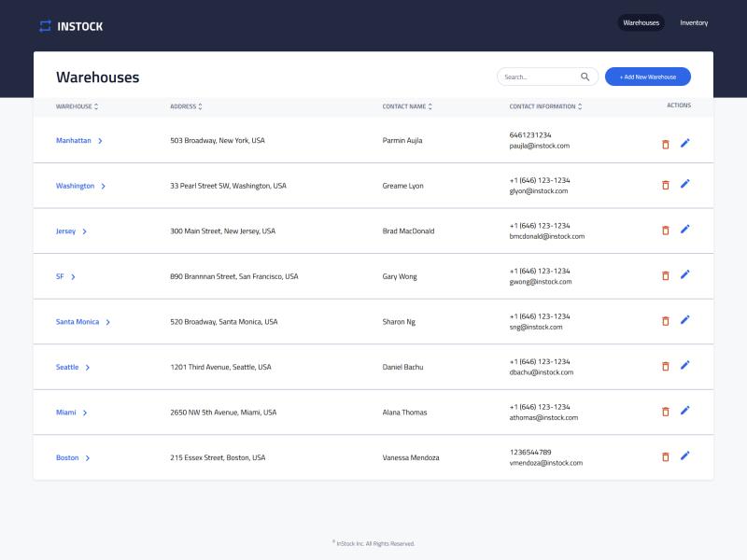Edit the Miami warehouse using pencil icon
The height and width of the screenshot is (560, 747).
(684, 410)
